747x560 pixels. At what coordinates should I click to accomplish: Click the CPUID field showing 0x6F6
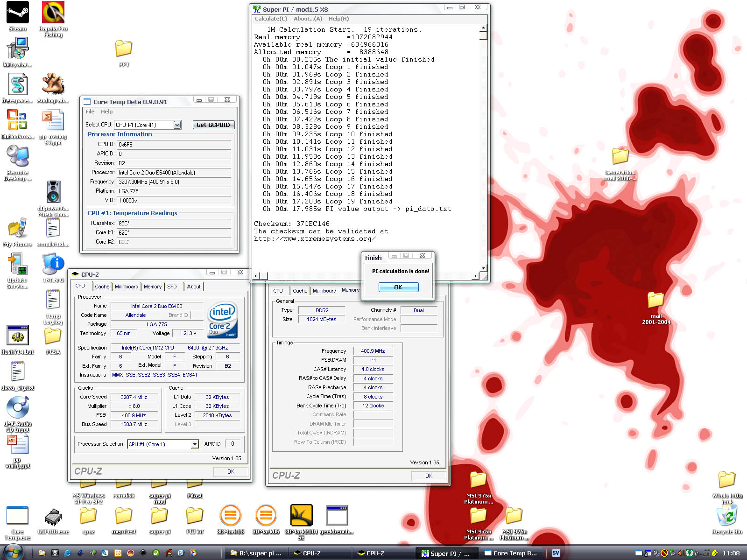click(x=174, y=145)
